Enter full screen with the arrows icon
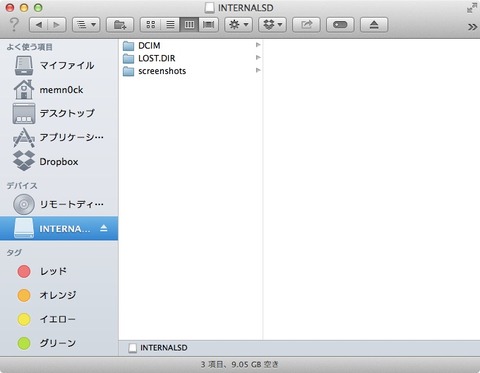Image resolution: width=480 pixels, height=373 pixels. [472, 8]
